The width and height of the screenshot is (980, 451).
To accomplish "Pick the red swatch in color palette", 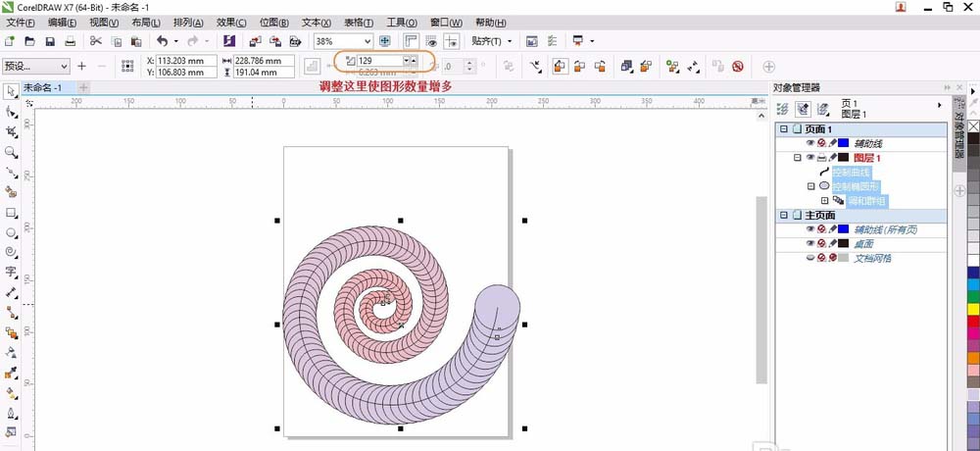I will tap(973, 321).
